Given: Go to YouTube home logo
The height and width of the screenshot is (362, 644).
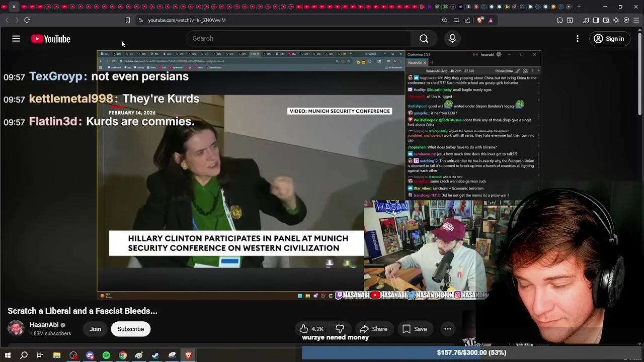Looking at the screenshot, I should [51, 39].
